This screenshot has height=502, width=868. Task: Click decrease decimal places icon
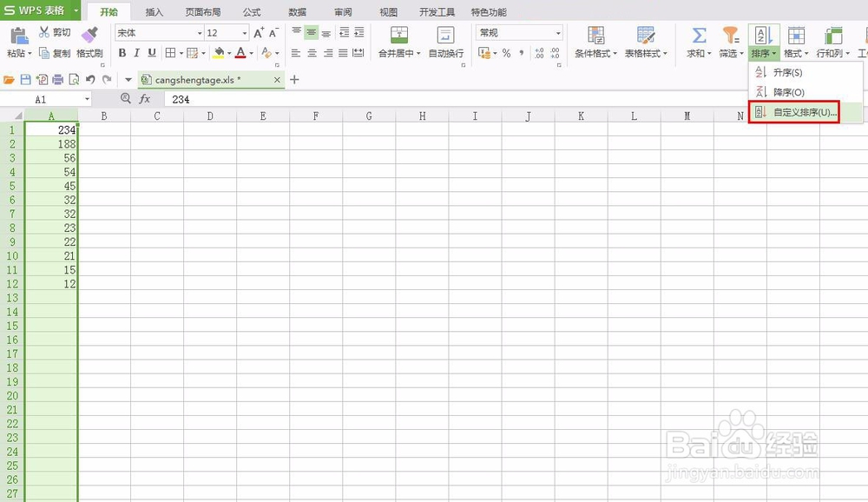(555, 53)
